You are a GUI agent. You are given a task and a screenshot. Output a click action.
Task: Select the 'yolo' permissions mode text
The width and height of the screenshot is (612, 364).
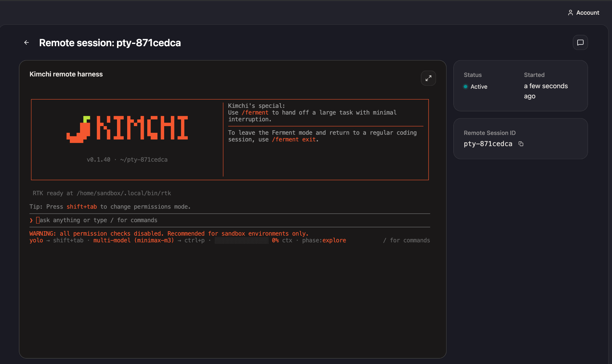pos(36,240)
